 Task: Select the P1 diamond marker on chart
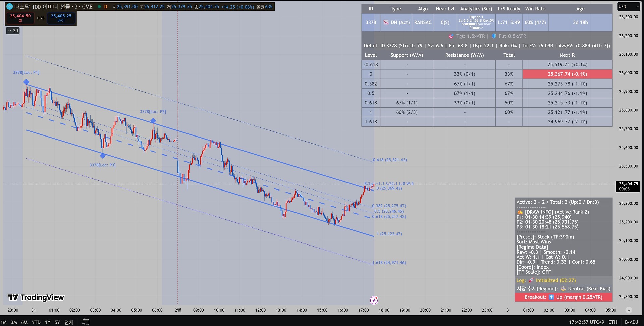coord(26,82)
